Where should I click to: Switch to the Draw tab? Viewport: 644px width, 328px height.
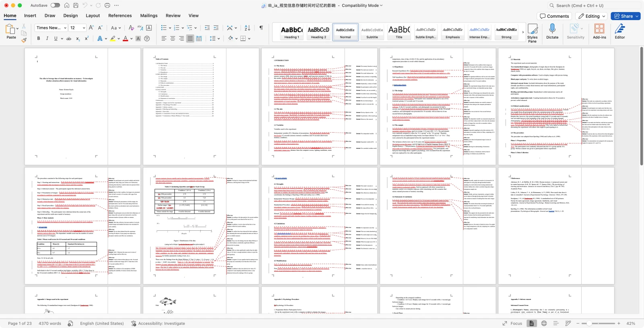click(50, 16)
